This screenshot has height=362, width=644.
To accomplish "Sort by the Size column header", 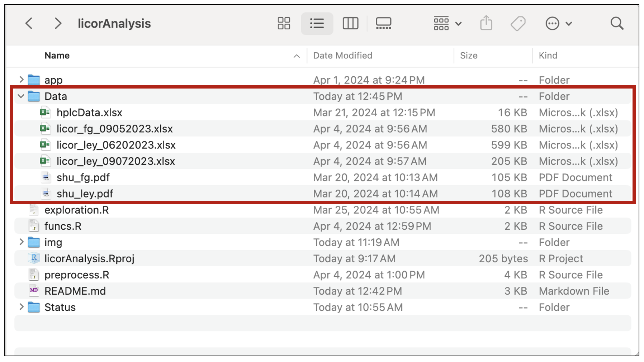I will point(469,56).
